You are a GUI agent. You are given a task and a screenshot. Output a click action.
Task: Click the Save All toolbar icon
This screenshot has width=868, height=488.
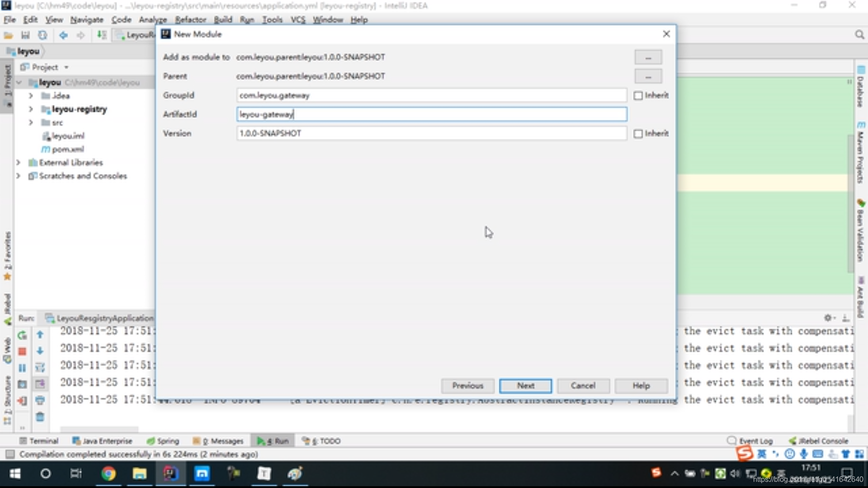click(x=25, y=35)
